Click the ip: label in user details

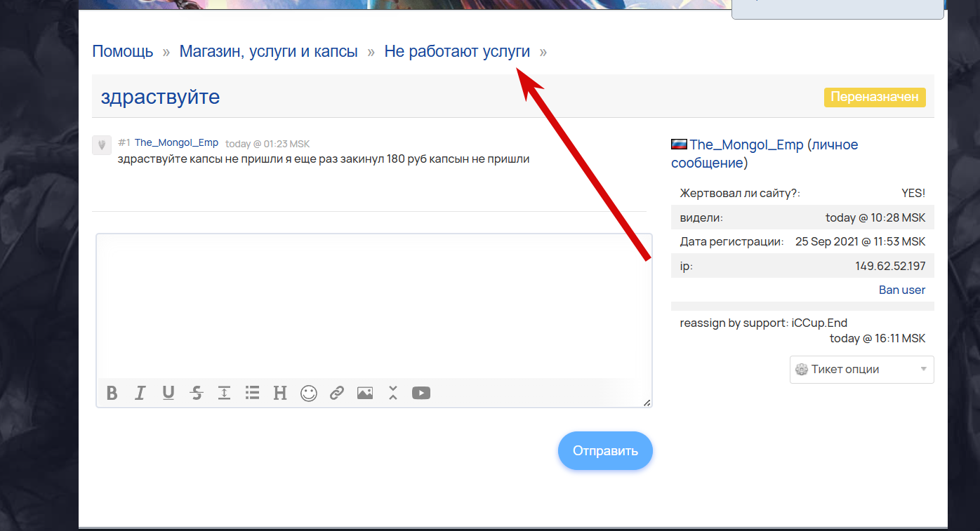[687, 266]
